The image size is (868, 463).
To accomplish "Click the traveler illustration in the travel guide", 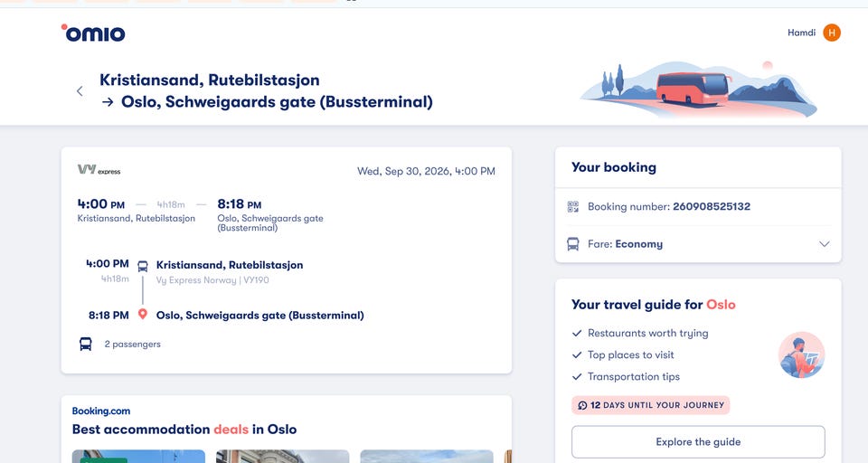I will pyautogui.click(x=802, y=355).
